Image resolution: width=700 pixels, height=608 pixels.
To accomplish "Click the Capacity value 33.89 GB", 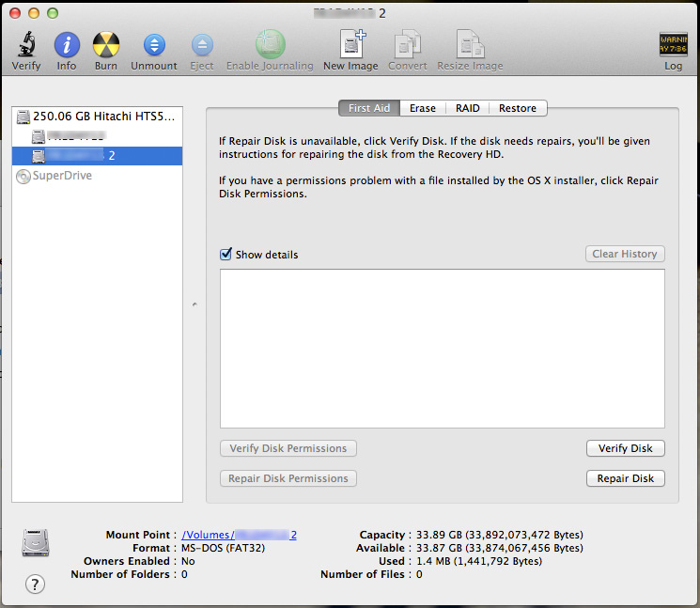I will [x=500, y=535].
